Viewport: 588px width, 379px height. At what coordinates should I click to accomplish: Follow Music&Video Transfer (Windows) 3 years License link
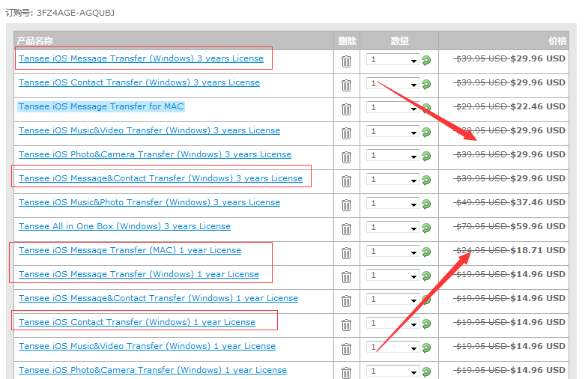click(149, 130)
